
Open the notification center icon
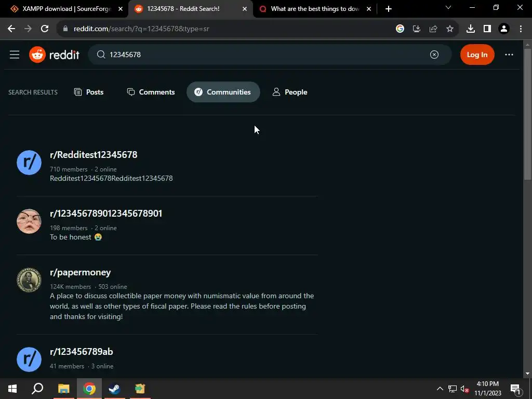[515, 389]
